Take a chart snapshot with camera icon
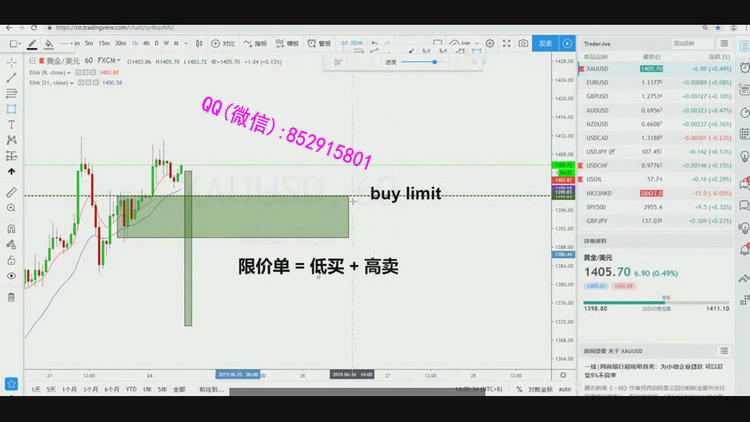 coord(522,44)
